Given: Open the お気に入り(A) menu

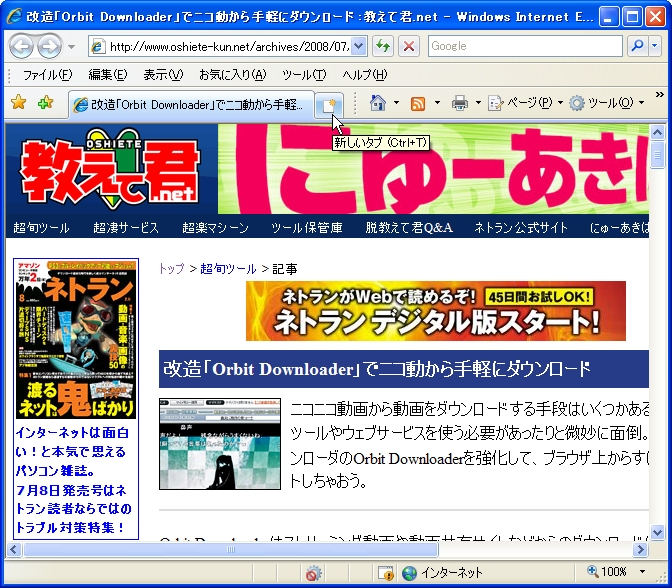Looking at the screenshot, I should pos(232,75).
